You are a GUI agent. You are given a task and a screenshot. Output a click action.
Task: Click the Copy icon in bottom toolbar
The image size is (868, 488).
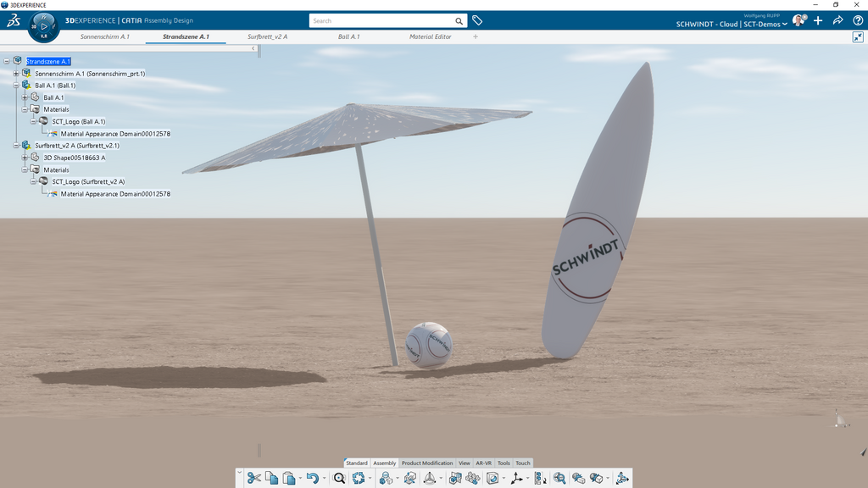(x=271, y=478)
